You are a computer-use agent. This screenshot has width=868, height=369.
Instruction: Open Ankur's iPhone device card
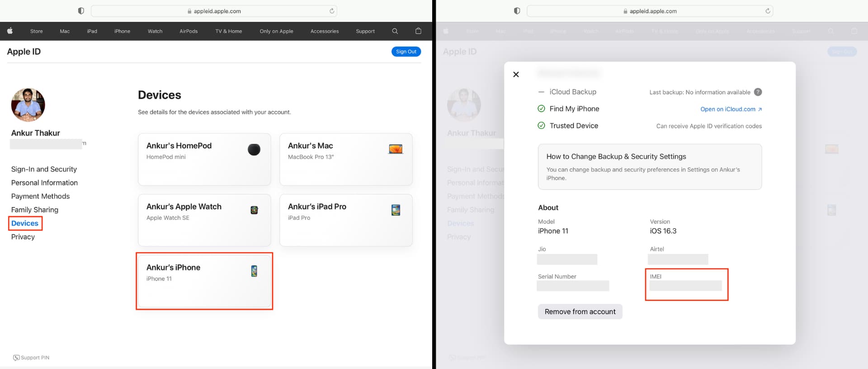(204, 281)
